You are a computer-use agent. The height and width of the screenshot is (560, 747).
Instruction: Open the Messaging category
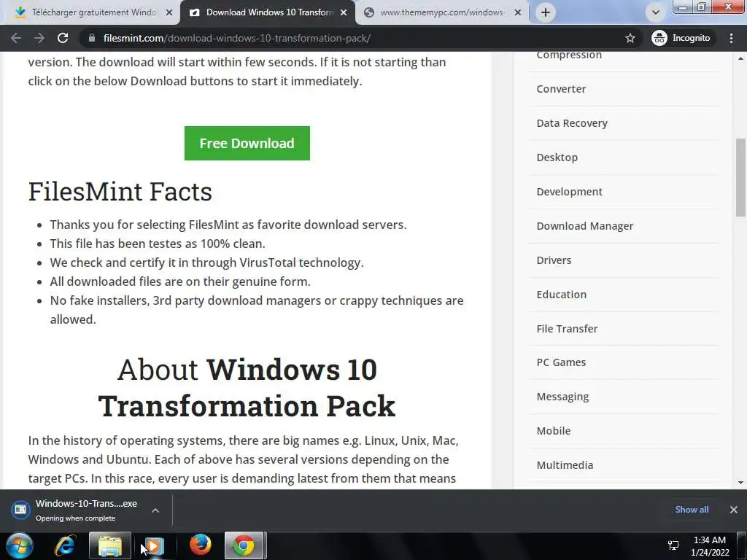[562, 397]
